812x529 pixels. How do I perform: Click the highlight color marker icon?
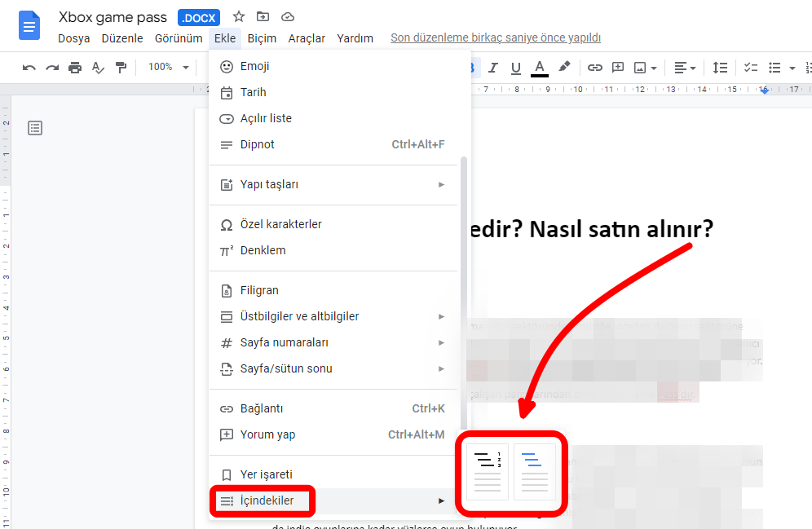click(x=564, y=68)
